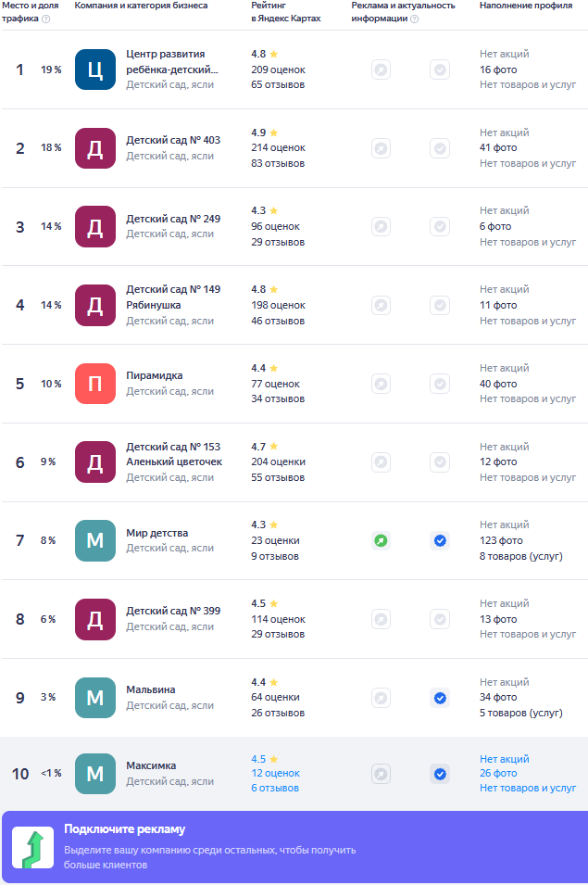This screenshot has height=885, width=588.
Task: Click the «Подключите рекламу» banner
Action: click(294, 847)
